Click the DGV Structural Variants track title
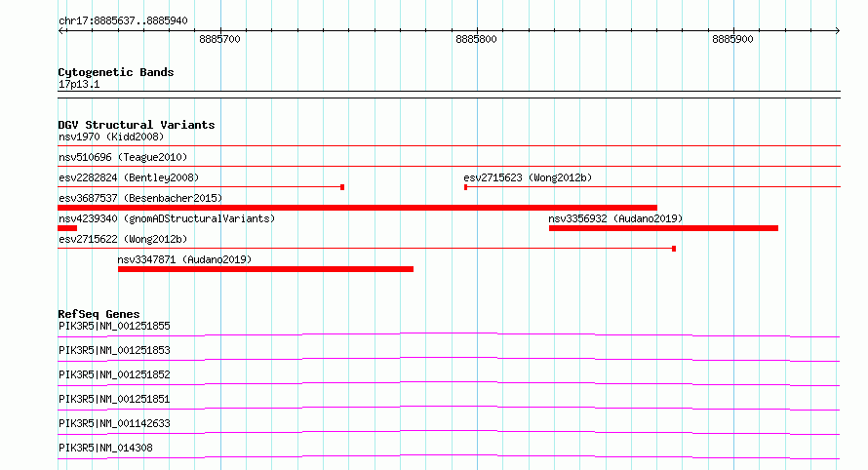Viewport: 868px width, 470px height. [137, 125]
